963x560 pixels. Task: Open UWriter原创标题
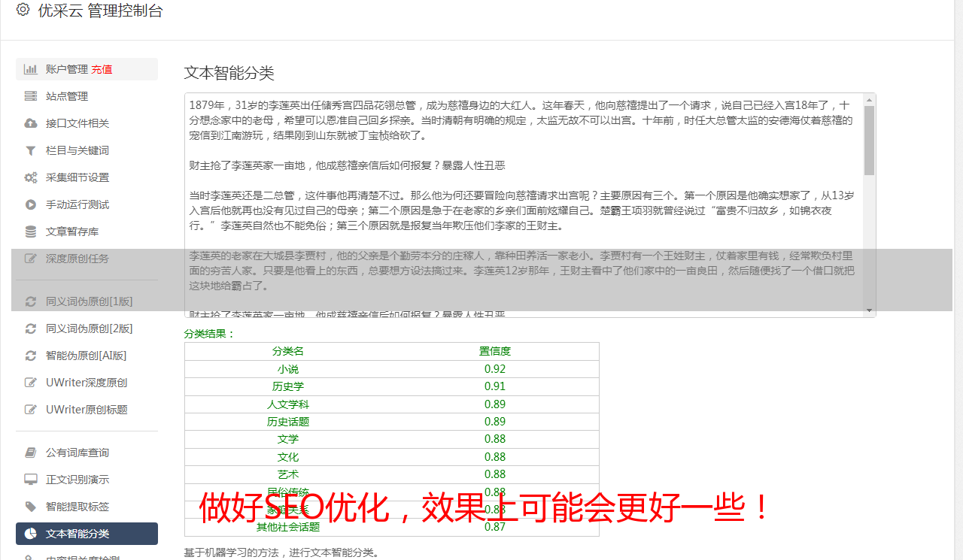[x=87, y=410]
